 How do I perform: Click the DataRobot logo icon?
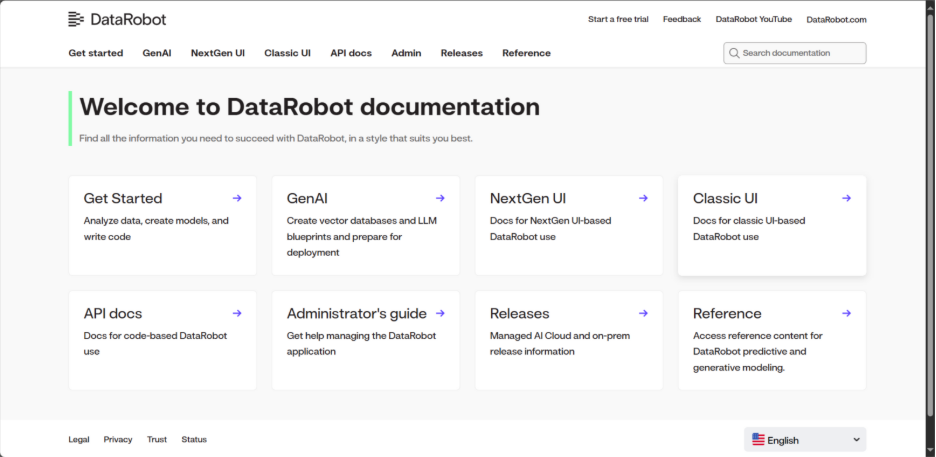pos(76,19)
